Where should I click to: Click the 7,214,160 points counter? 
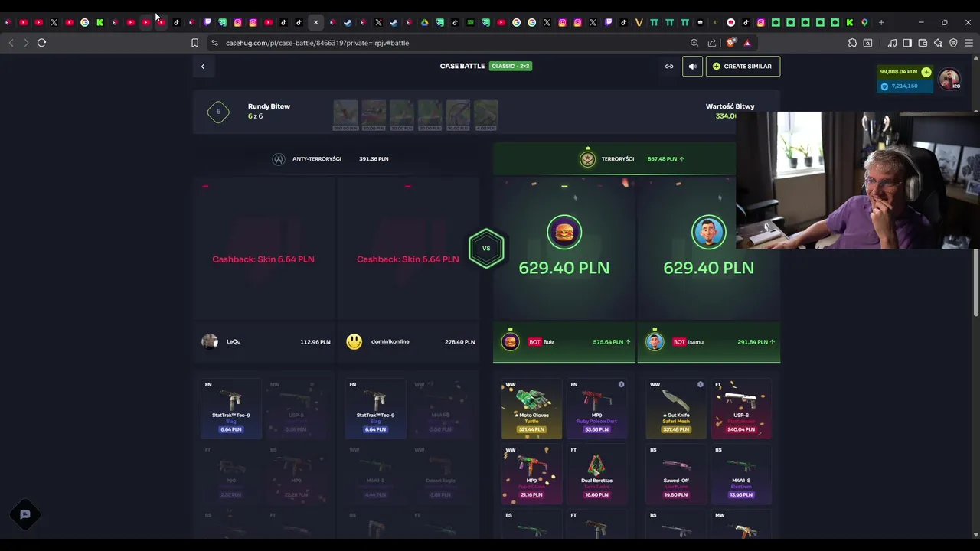(x=904, y=86)
